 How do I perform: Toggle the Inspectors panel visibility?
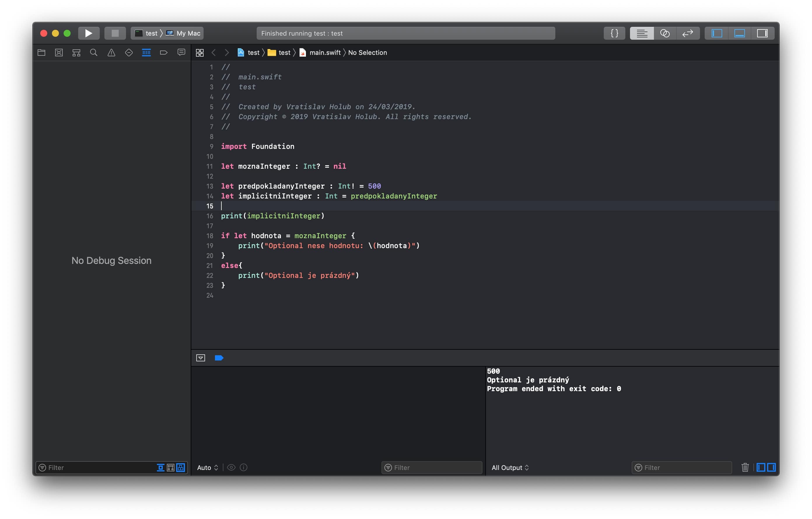pyautogui.click(x=762, y=33)
